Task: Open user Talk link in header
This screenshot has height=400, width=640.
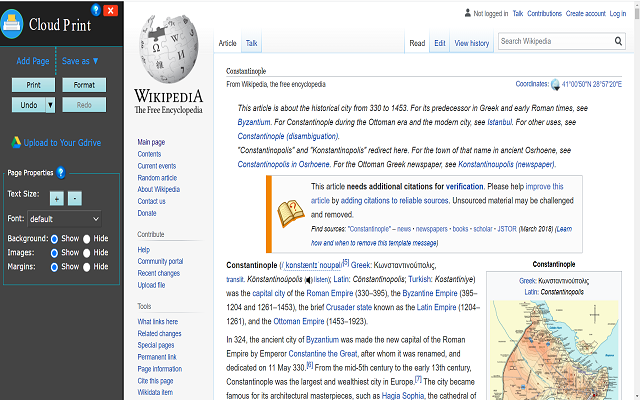Action: [518, 13]
